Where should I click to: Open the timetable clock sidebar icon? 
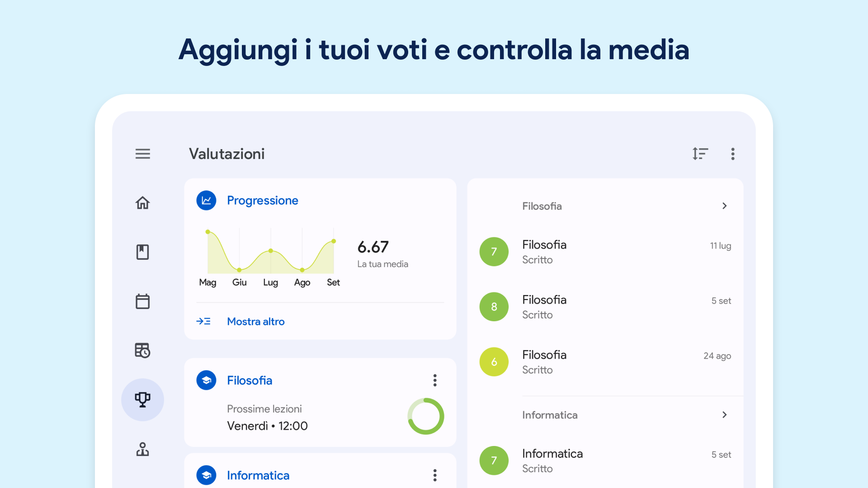[x=142, y=351]
